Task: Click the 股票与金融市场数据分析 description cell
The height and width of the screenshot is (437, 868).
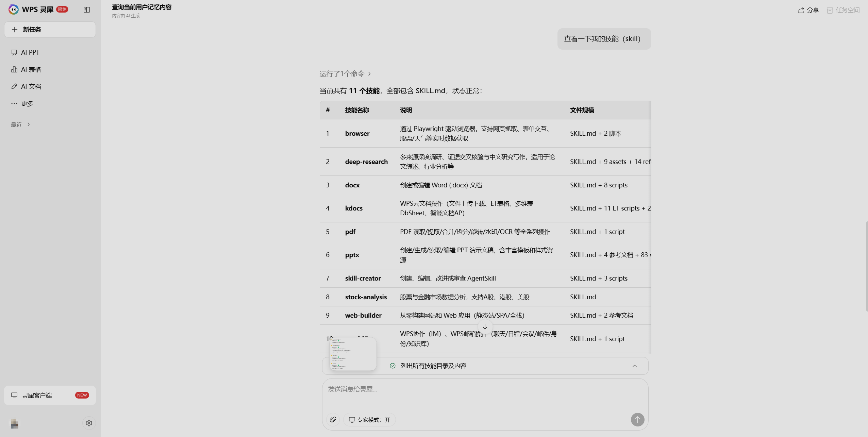Action: (x=479, y=297)
